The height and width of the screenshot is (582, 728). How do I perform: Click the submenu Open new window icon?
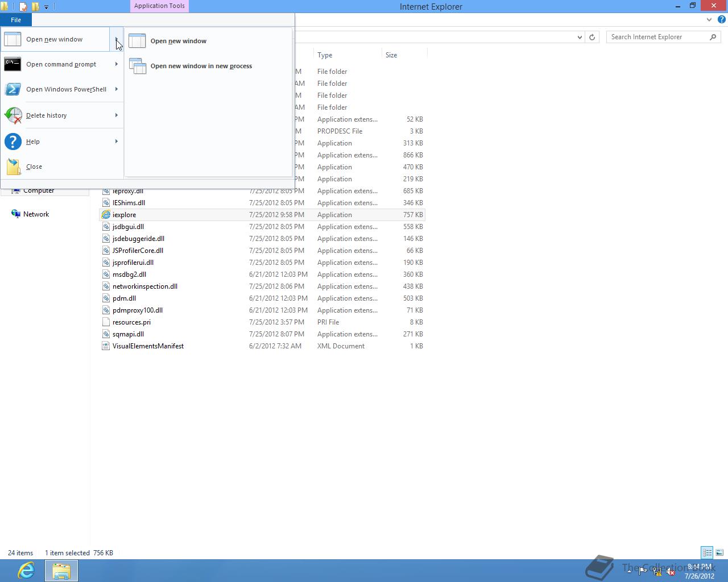137,41
